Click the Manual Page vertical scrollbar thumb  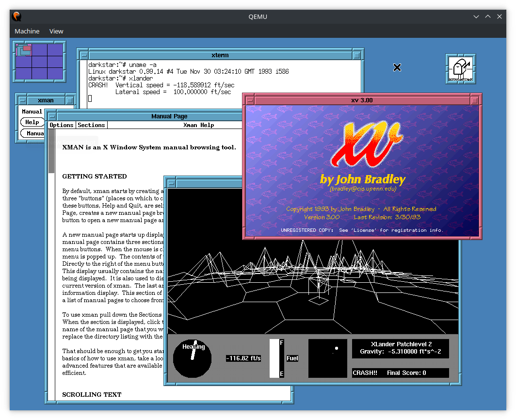pos(51,151)
